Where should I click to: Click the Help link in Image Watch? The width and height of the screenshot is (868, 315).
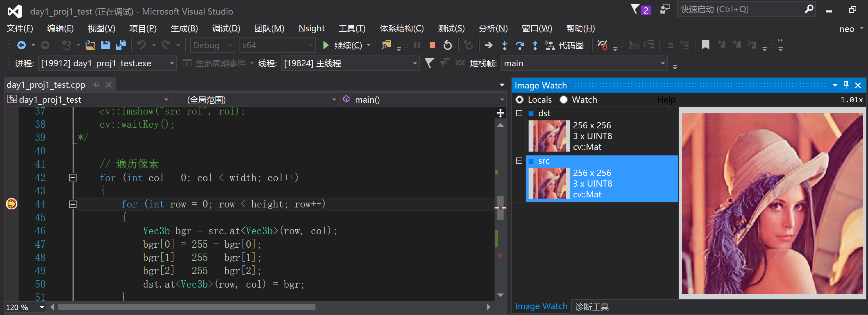pos(666,100)
